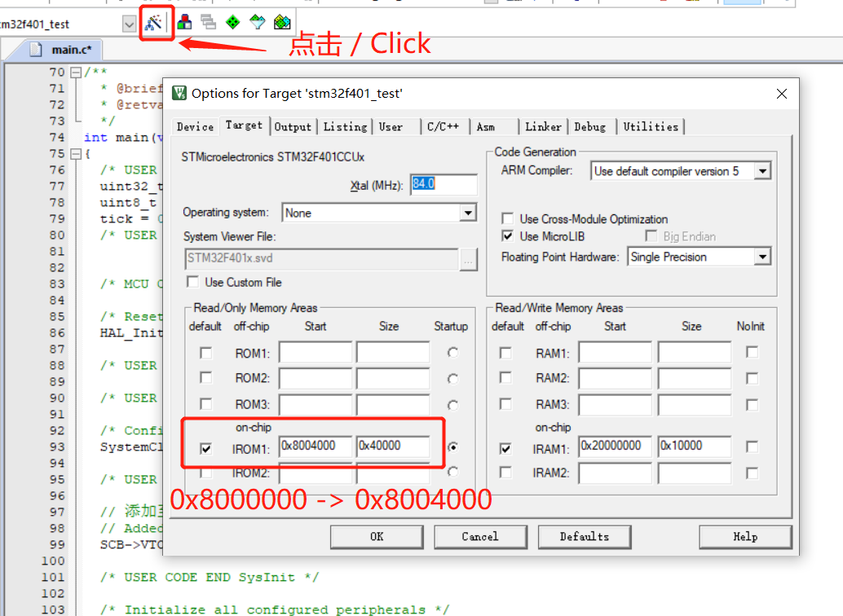Click the IRAM2 Size field
This screenshot has height=616, width=843.
click(695, 473)
